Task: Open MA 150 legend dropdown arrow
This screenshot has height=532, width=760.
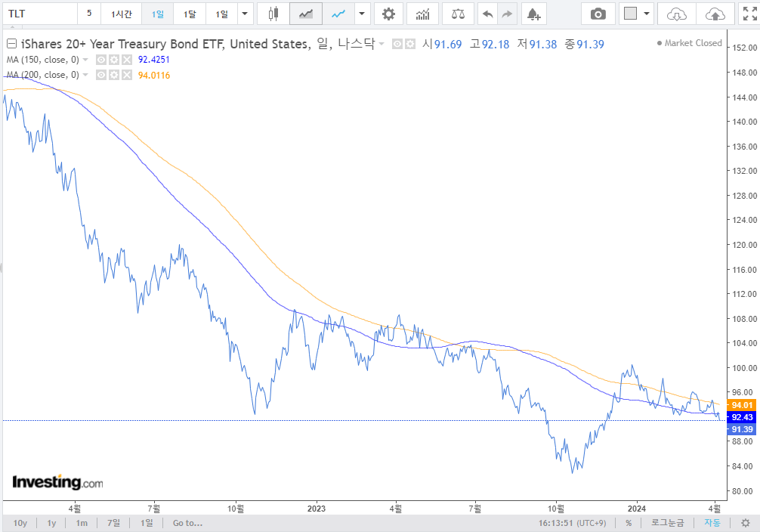Action: coord(85,60)
